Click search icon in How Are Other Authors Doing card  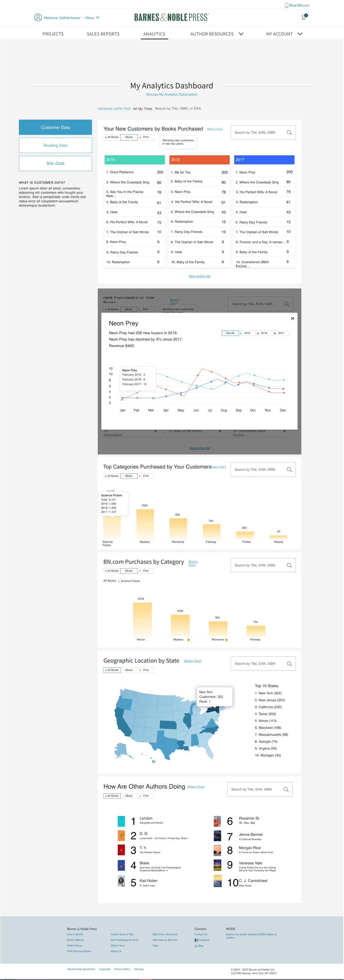pyautogui.click(x=286, y=790)
